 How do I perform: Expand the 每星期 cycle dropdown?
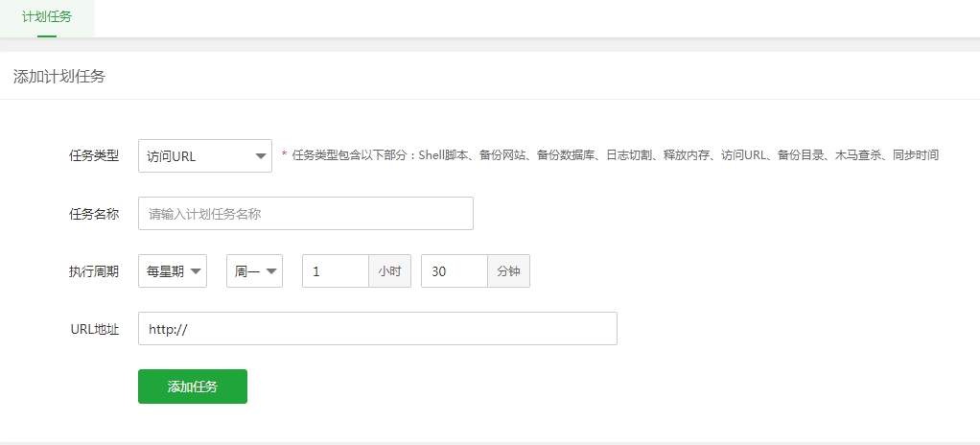(173, 271)
